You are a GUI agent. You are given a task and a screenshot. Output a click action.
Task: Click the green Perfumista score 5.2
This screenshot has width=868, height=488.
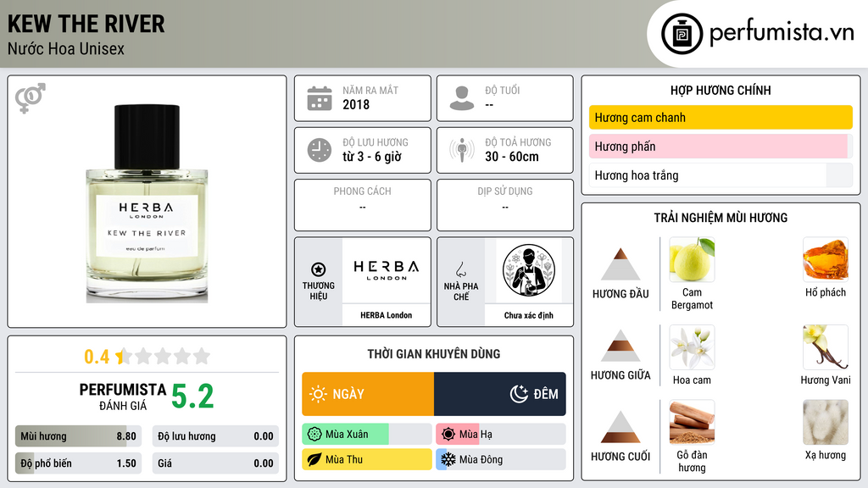click(192, 396)
